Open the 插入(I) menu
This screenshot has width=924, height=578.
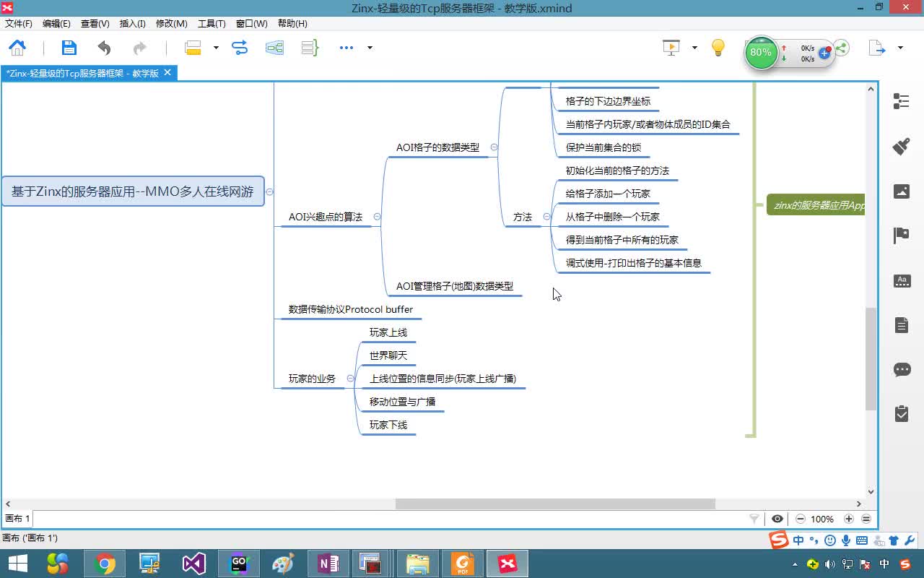tap(133, 24)
